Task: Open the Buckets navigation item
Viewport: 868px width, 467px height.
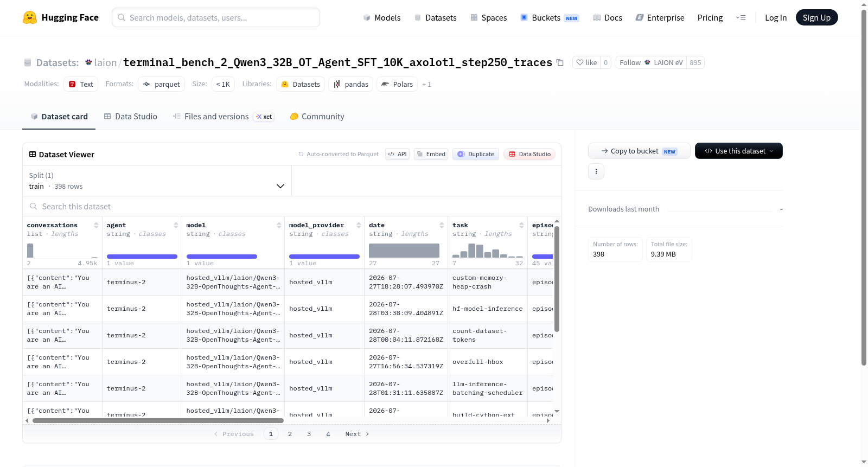Action: click(x=550, y=17)
